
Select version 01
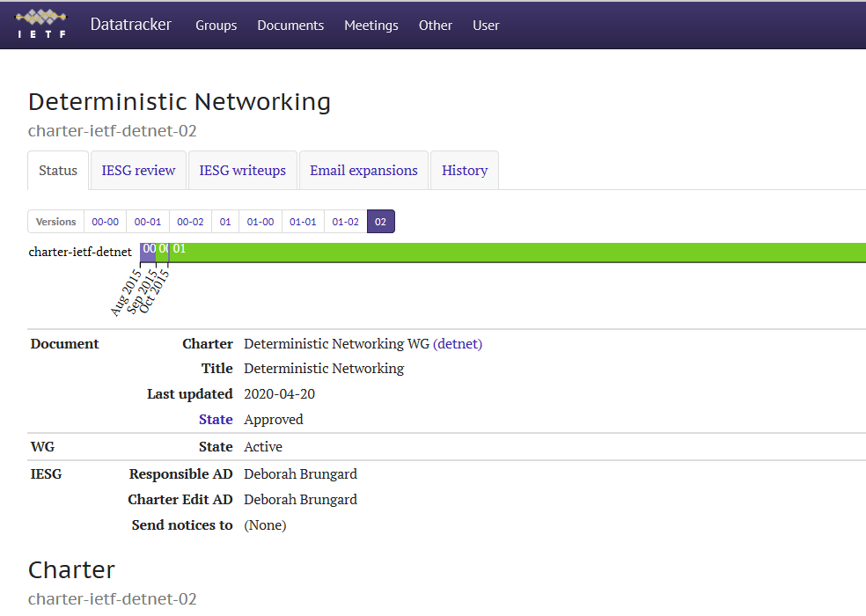(225, 222)
